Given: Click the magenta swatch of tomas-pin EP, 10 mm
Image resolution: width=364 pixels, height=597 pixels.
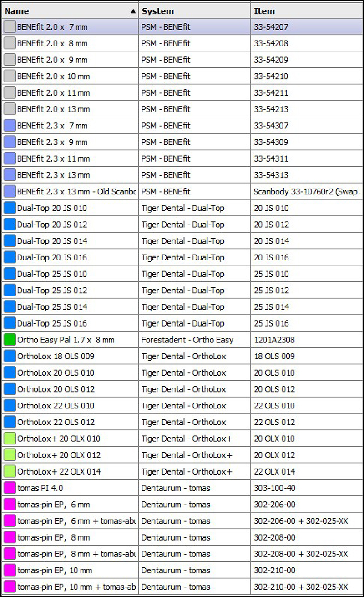Looking at the screenshot, I should pos(10,570).
